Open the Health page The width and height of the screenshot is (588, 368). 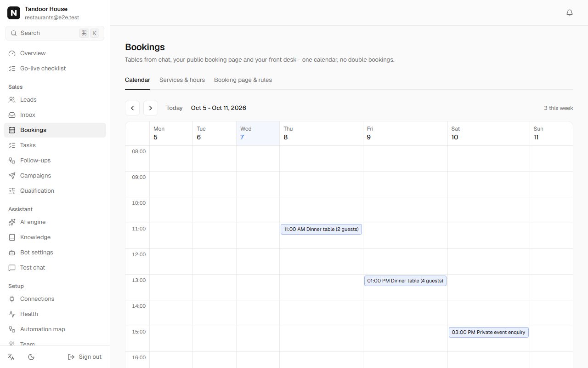55,314
